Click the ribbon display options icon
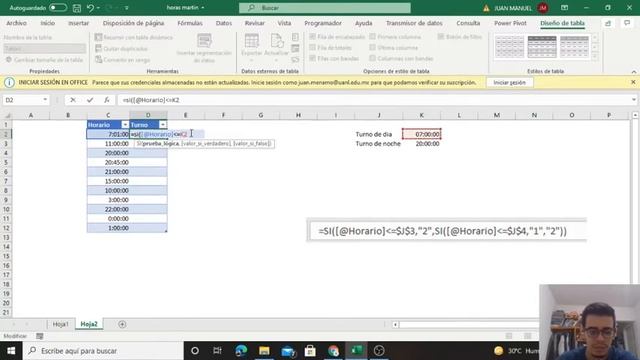This screenshot has width=640, height=360. [x=564, y=8]
